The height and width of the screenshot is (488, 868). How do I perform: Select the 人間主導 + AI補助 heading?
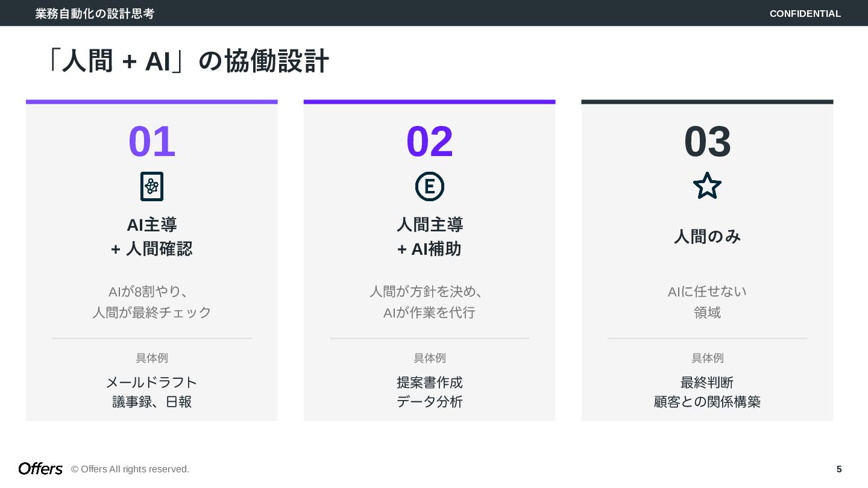click(x=430, y=237)
